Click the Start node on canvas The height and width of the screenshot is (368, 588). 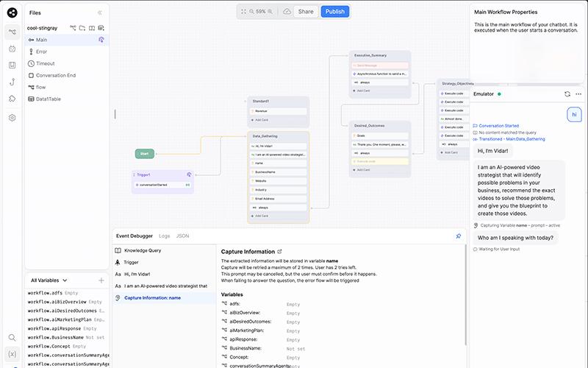click(144, 154)
